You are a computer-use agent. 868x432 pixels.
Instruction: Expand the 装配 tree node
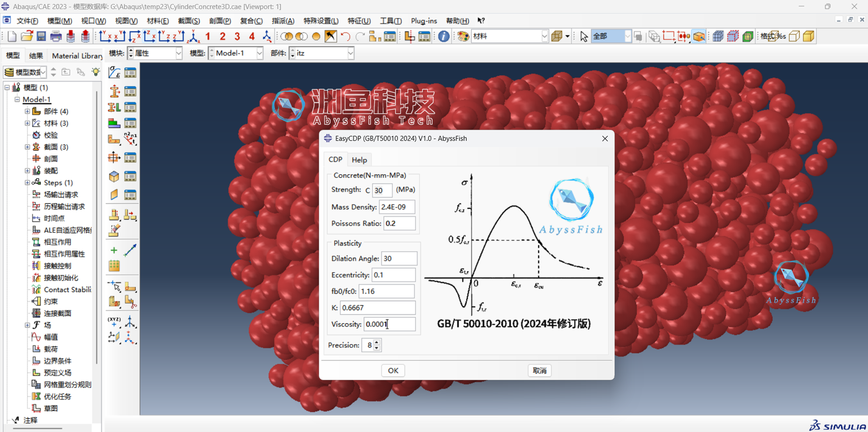pyautogui.click(x=27, y=171)
